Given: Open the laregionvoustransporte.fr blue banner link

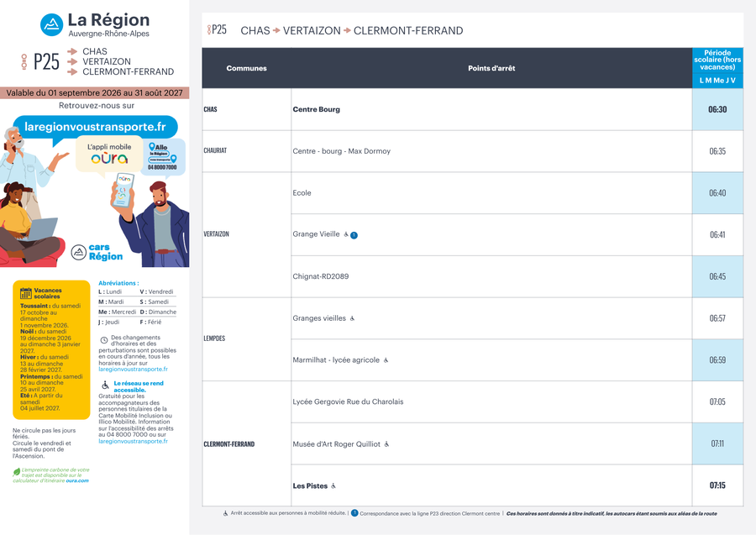Looking at the screenshot, I should pyautogui.click(x=95, y=127).
